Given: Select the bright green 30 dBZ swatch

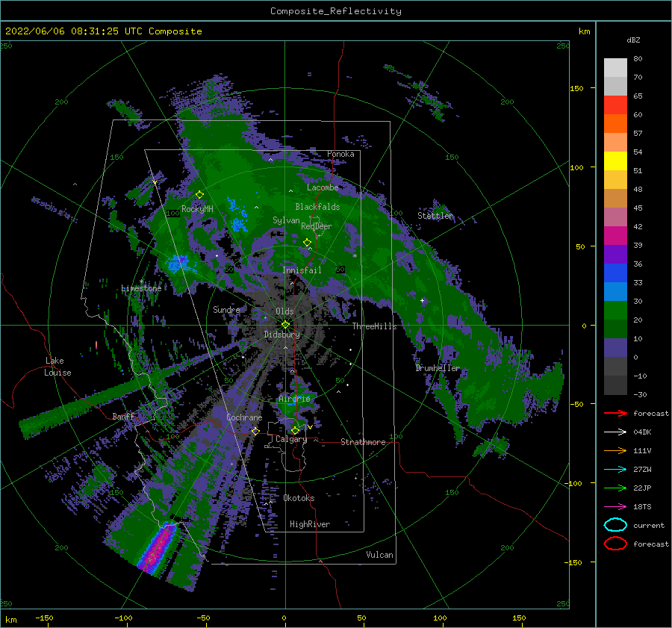Looking at the screenshot, I should pos(615,311).
